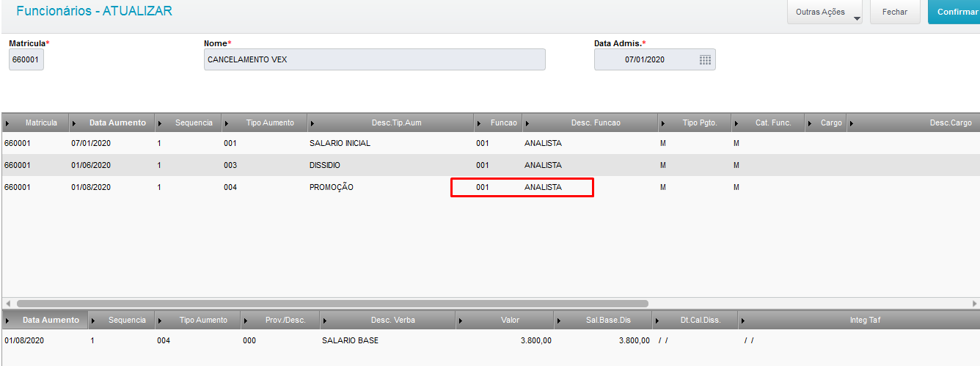This screenshot has width=980, height=366.
Task: Select the PROMOÇÃO row
Action: 490,187
